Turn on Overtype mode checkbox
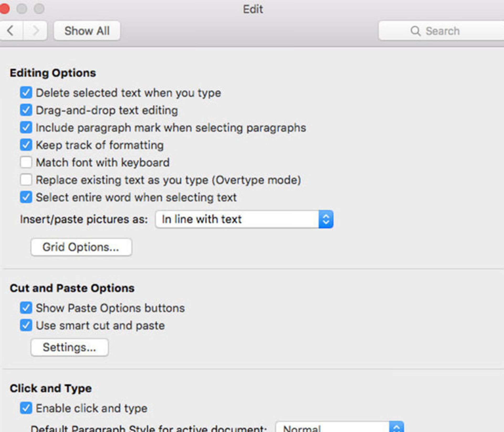Viewport: 504px width, 432px height. coord(26,180)
